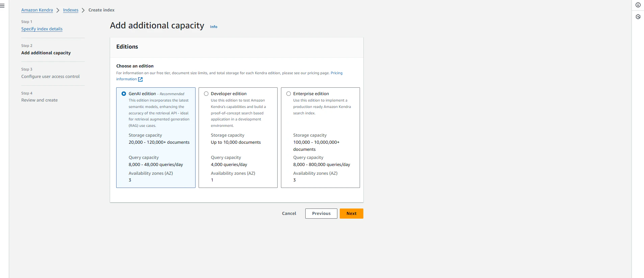Screen dimensions: 644x278
Task: Cancel the index creation
Action: (x=289, y=214)
